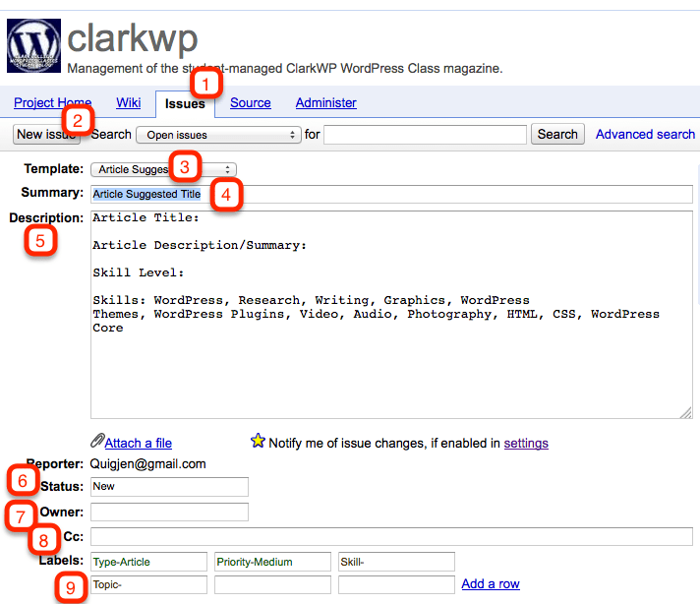Screen dimensions: 700x604
Task: Go to the Source tab
Action: (x=250, y=103)
